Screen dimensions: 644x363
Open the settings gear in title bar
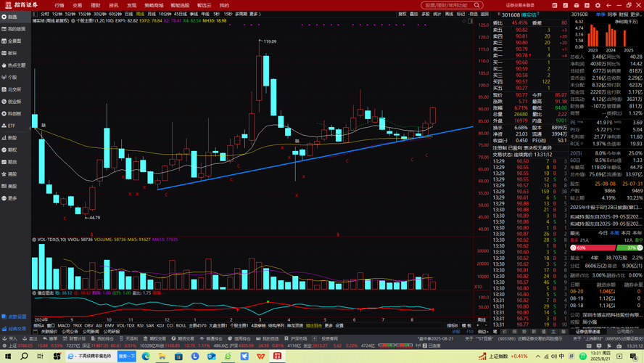tap(598, 5)
